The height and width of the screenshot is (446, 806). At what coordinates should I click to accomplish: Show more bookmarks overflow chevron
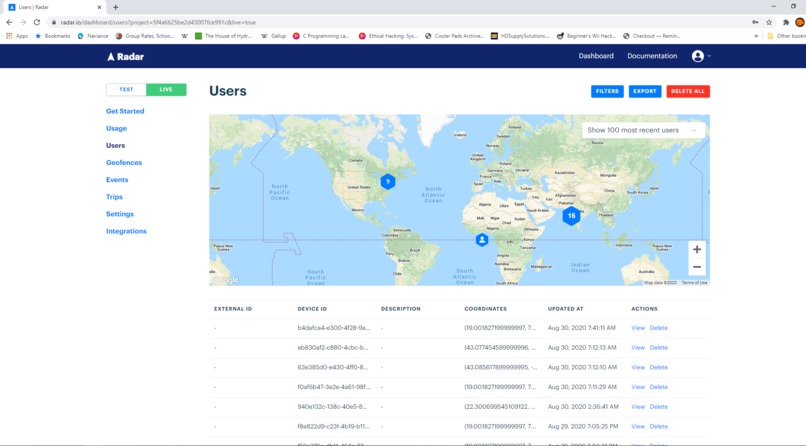pyautogui.click(x=756, y=36)
